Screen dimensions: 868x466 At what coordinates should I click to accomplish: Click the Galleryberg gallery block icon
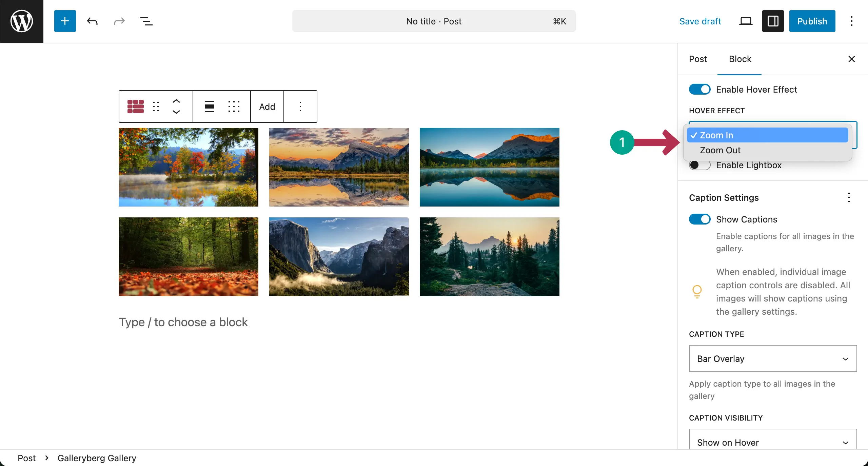coord(135,106)
